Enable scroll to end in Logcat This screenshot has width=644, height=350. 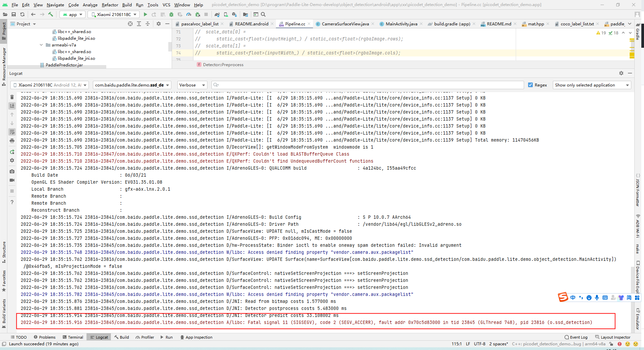(12, 106)
